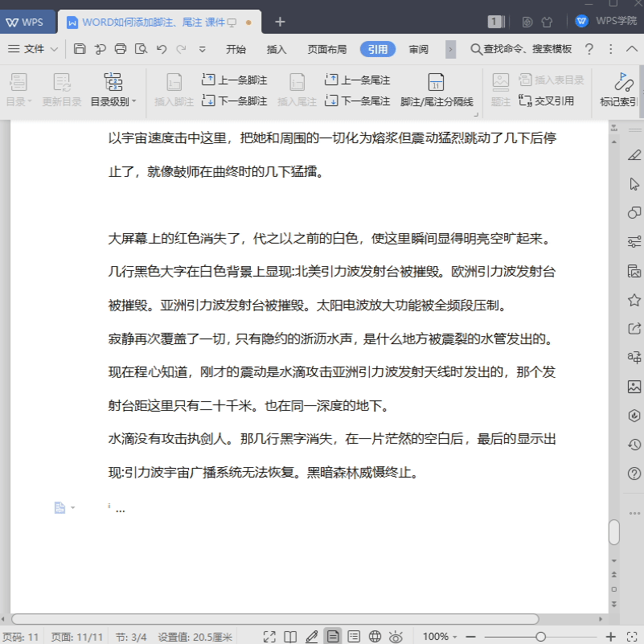Toggle eye protection mode in status bar
This screenshot has height=644, width=644.
tap(395, 636)
